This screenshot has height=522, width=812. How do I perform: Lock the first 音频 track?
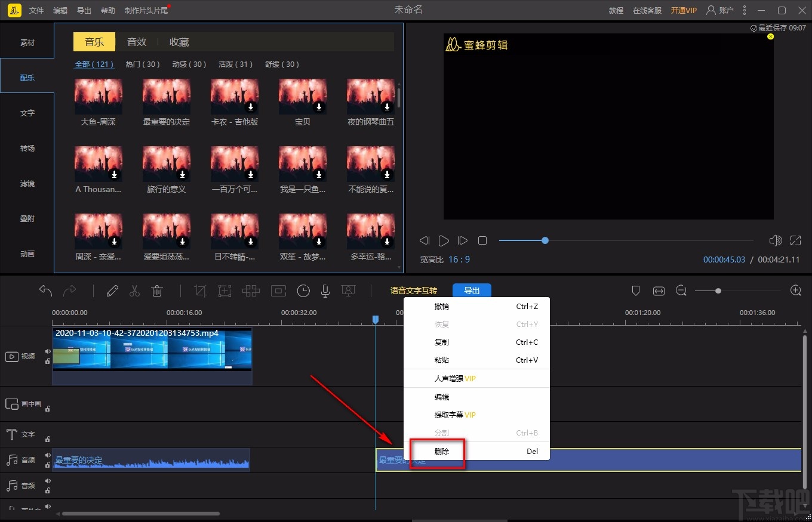pos(48,465)
